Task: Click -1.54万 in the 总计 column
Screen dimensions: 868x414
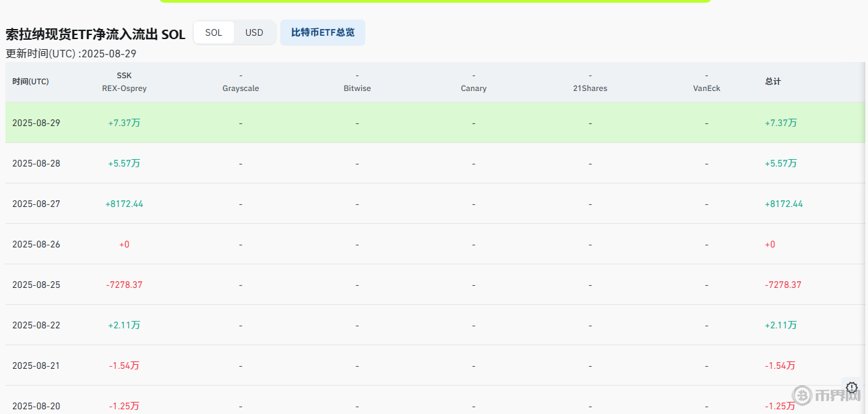Action: (x=780, y=365)
